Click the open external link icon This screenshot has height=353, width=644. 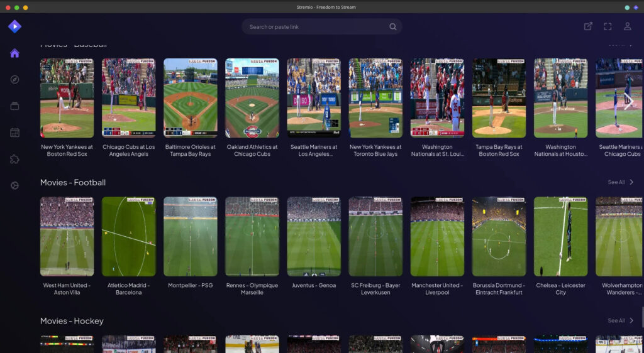coord(588,26)
